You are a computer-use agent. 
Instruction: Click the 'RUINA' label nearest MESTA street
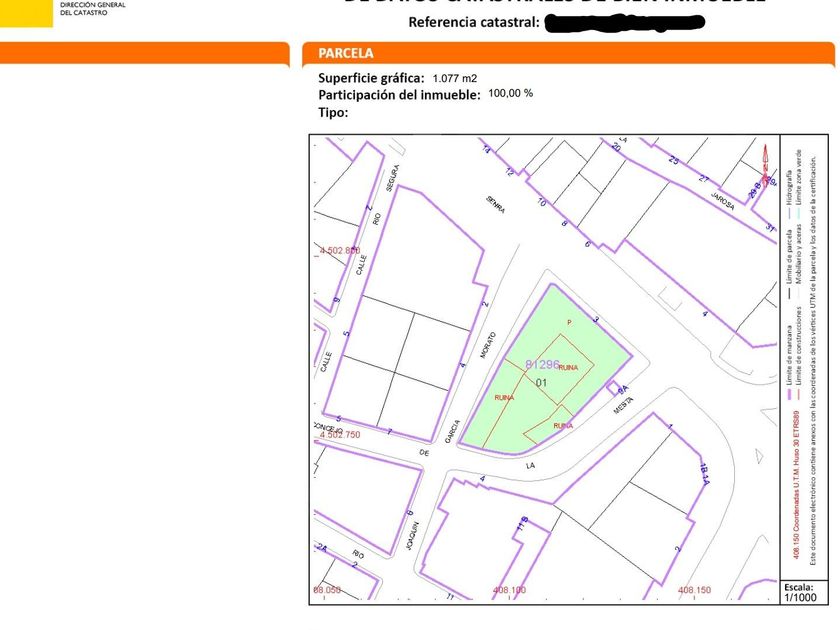tap(563, 426)
